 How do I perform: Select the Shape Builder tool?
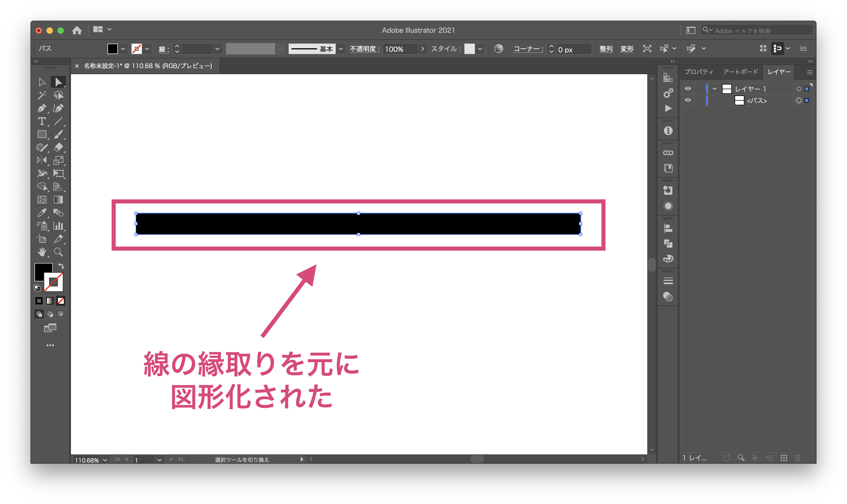(42, 187)
